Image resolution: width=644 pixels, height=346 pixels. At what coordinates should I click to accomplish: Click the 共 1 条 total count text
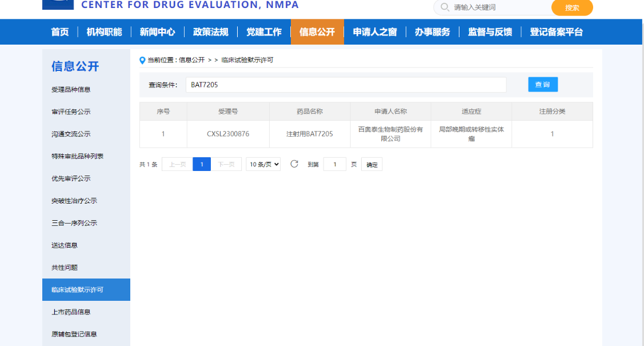[x=148, y=164]
